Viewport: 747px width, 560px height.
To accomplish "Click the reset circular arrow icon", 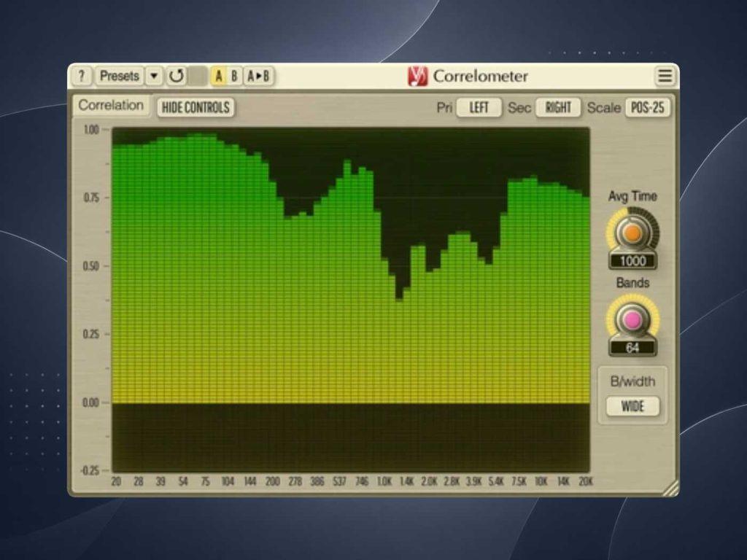I will 177,76.
